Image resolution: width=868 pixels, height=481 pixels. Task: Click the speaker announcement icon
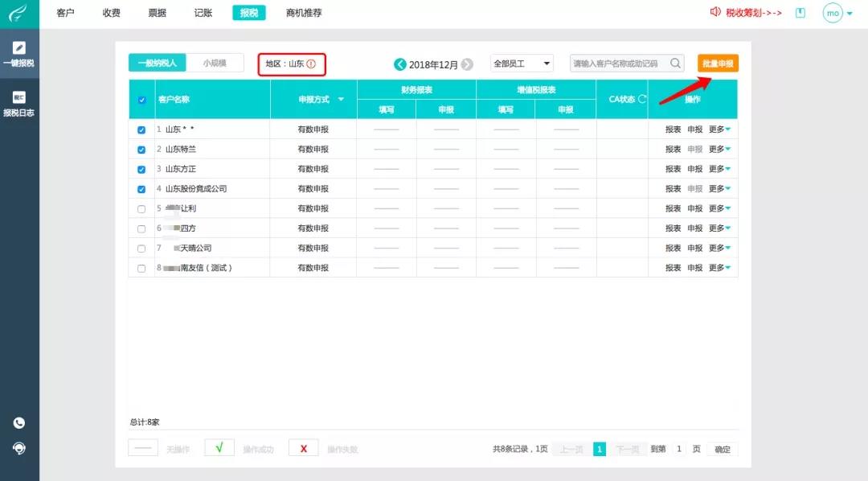pyautogui.click(x=714, y=12)
